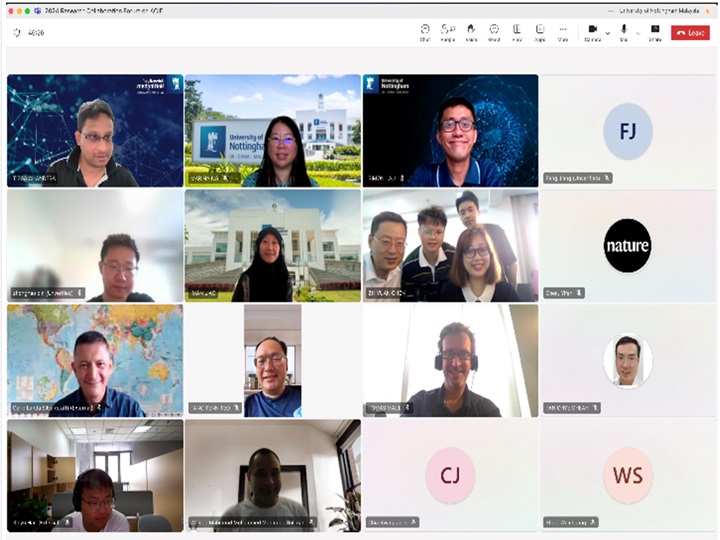Select the participant with world map background
Viewport: 720px width, 540px height.
(95, 360)
